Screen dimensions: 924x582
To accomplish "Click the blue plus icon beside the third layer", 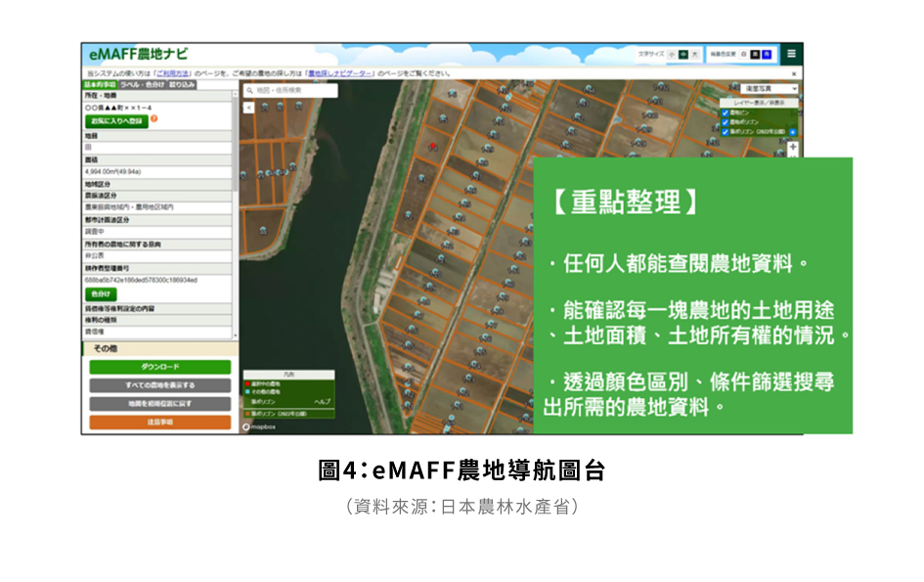I will (792, 132).
